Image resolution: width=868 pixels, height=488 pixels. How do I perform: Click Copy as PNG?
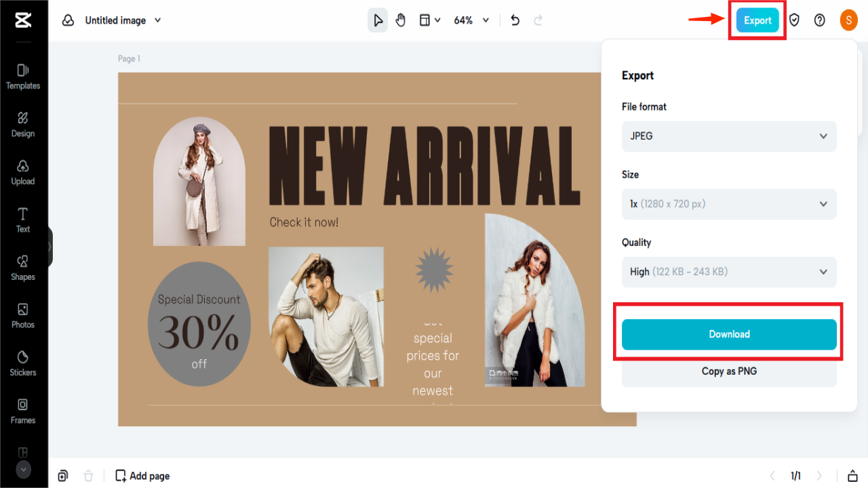click(729, 371)
